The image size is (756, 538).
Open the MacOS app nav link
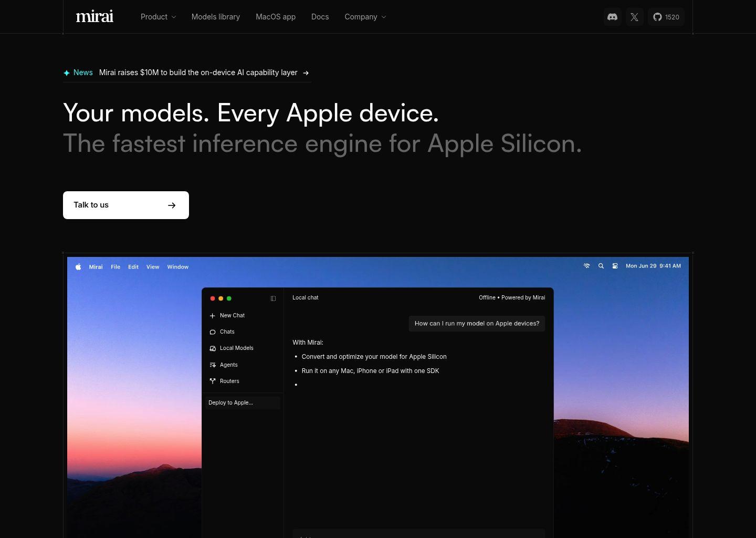click(275, 17)
